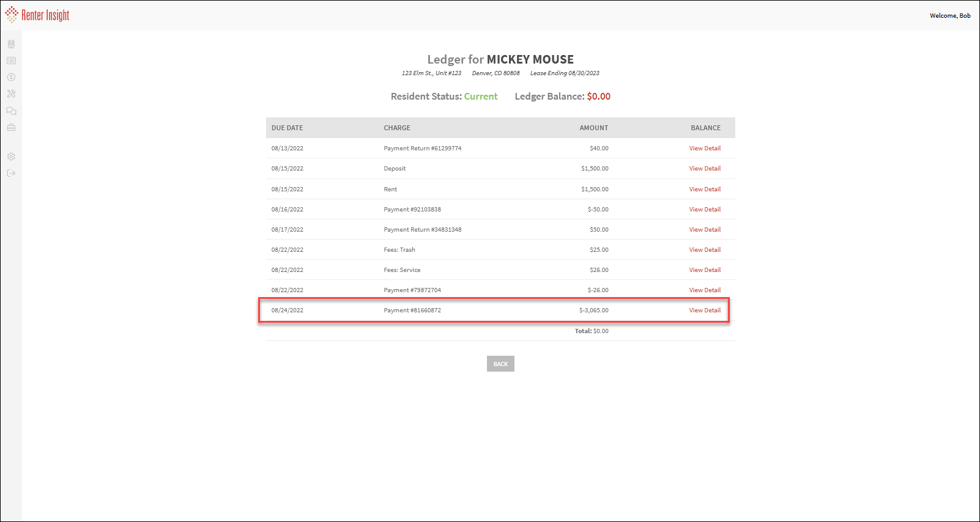Click the Denver, CO 80808 text
Screen dimensions: 980x522
pos(496,73)
